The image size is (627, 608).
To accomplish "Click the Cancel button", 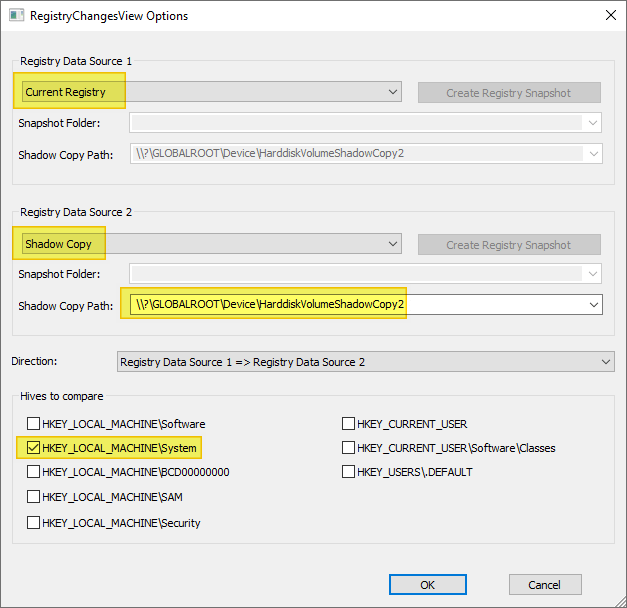I will point(545,584).
